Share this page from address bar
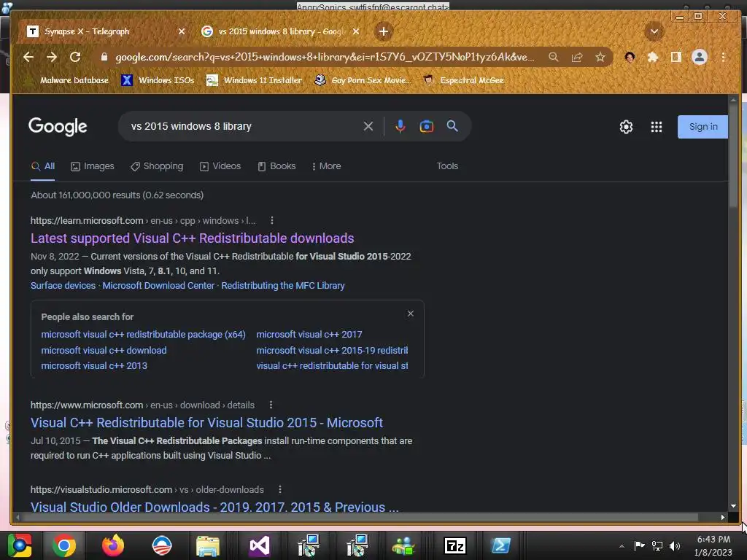747x560 pixels. pos(577,57)
